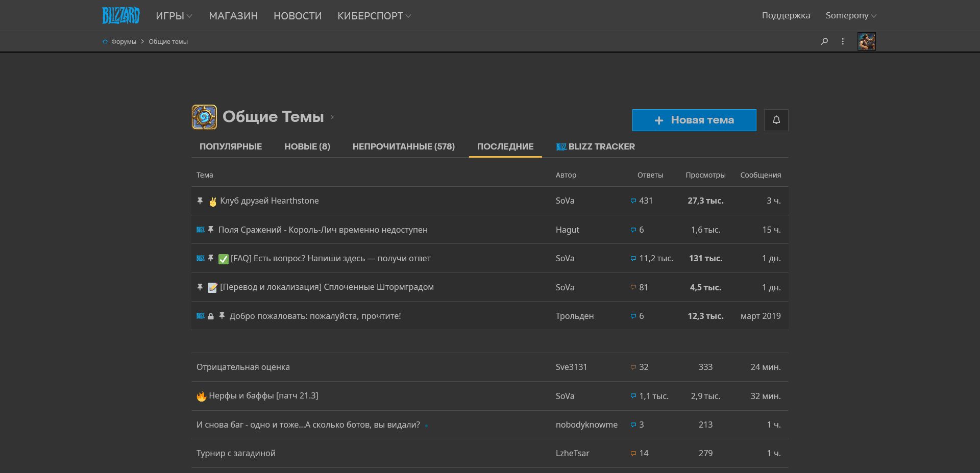
Task: Click the notification bell button
Action: (776, 120)
